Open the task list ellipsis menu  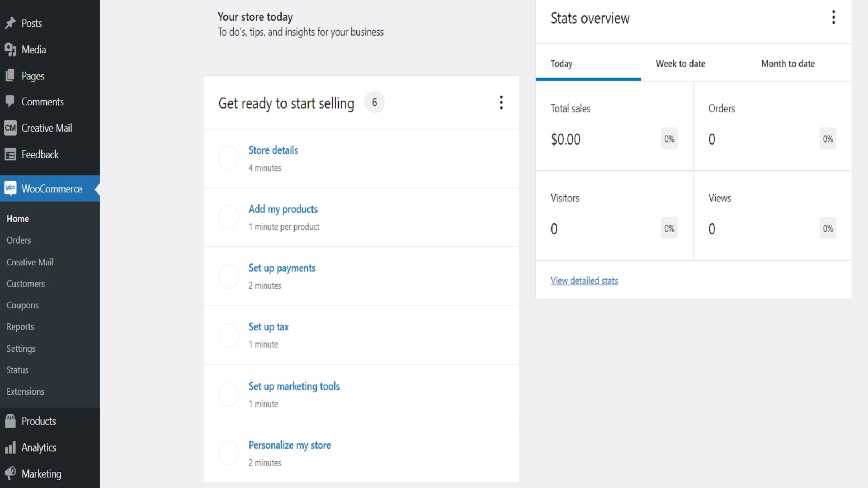[501, 103]
